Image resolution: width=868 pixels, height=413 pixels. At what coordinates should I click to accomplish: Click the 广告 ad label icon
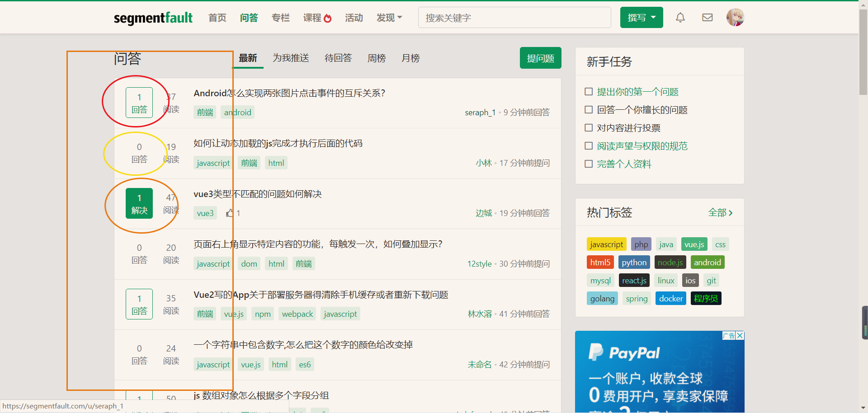point(729,335)
